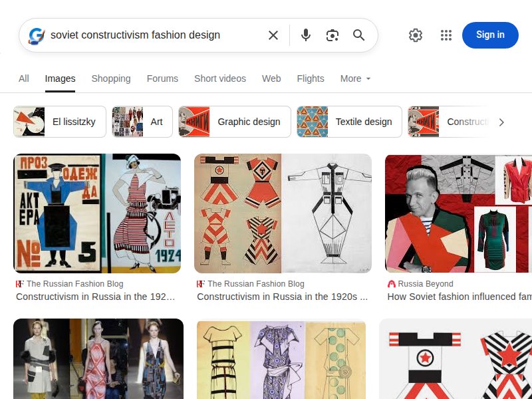
Task: Open Google Lens visual search
Action: point(332,35)
